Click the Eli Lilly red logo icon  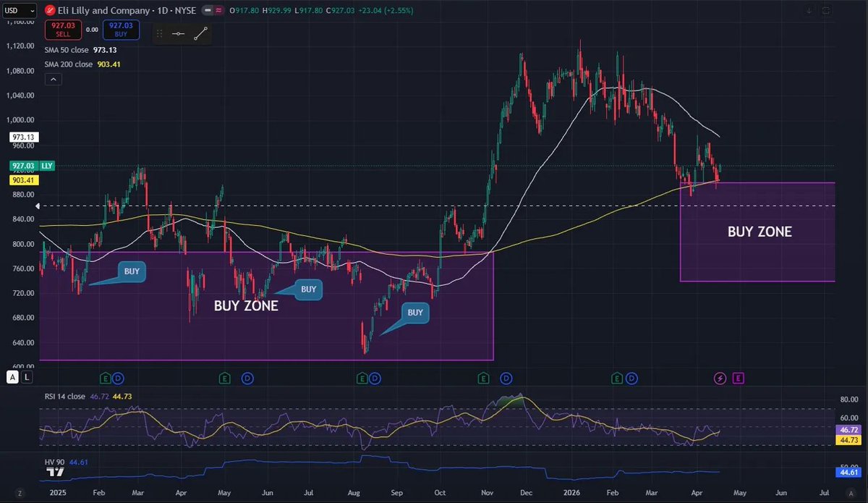tap(49, 11)
